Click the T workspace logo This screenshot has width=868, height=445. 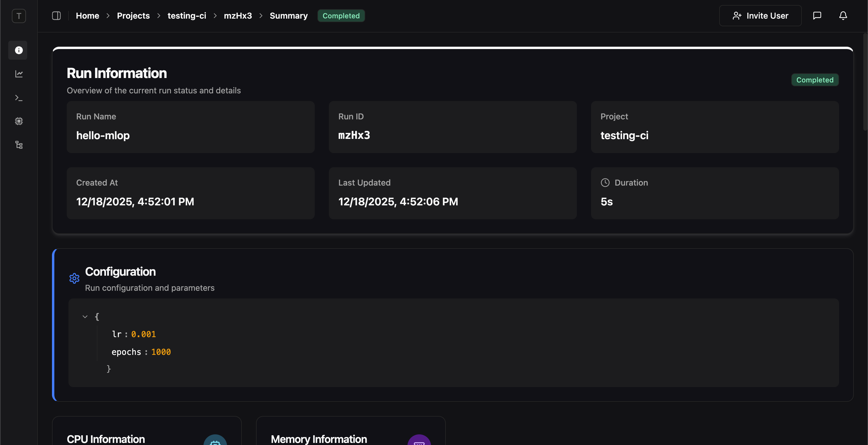pyautogui.click(x=19, y=16)
